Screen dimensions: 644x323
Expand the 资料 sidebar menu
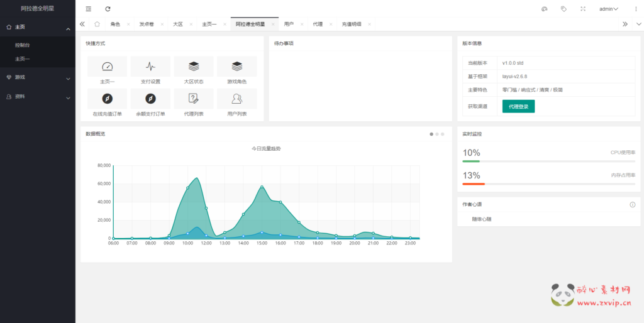37,97
